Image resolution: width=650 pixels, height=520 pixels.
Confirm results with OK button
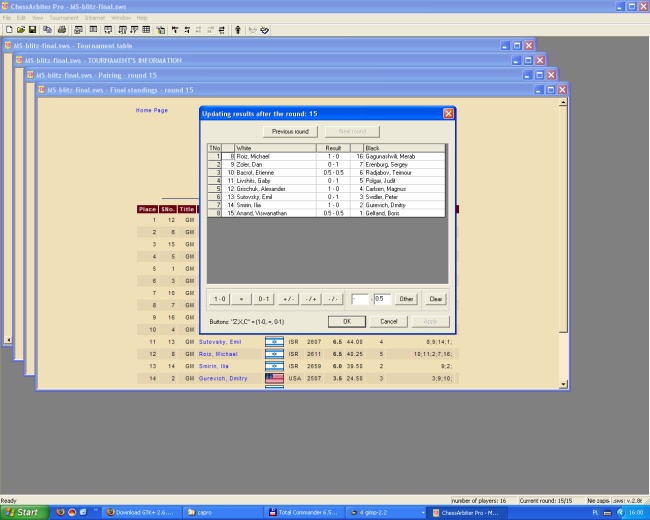[x=347, y=321]
